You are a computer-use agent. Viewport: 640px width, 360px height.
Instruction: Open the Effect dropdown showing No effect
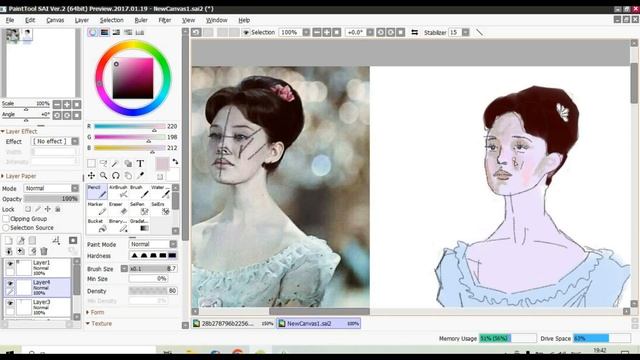coord(55,141)
